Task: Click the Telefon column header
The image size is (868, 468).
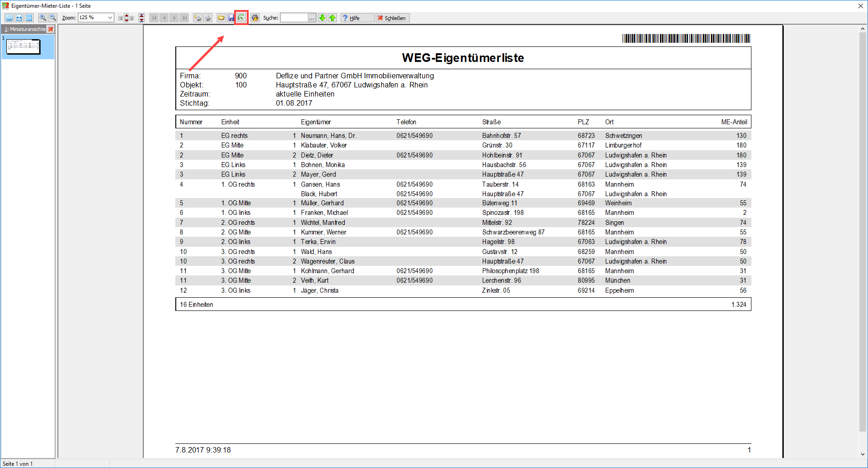Action: pyautogui.click(x=406, y=122)
